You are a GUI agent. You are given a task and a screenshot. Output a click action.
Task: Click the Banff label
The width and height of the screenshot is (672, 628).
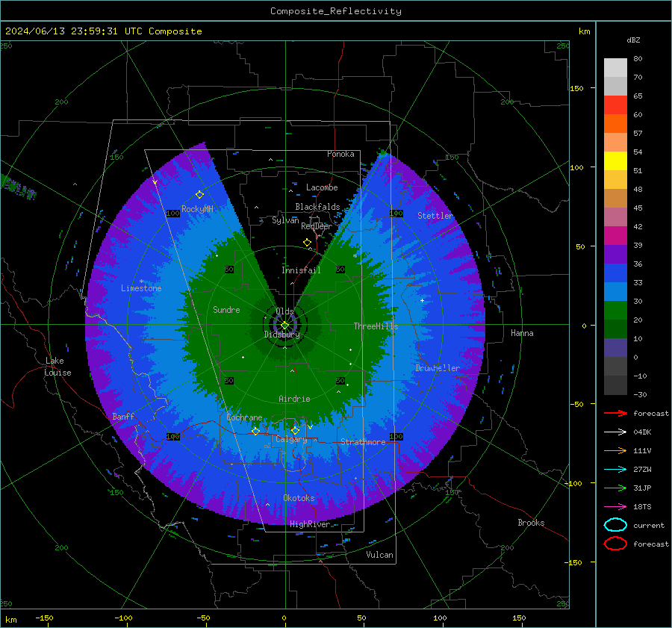pyautogui.click(x=123, y=416)
